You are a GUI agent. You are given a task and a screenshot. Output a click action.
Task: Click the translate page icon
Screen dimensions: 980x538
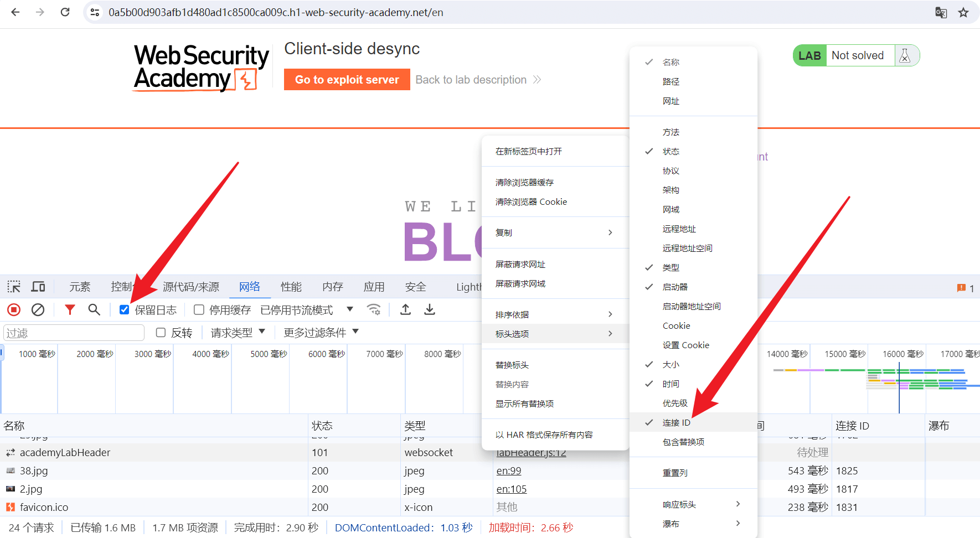[941, 12]
